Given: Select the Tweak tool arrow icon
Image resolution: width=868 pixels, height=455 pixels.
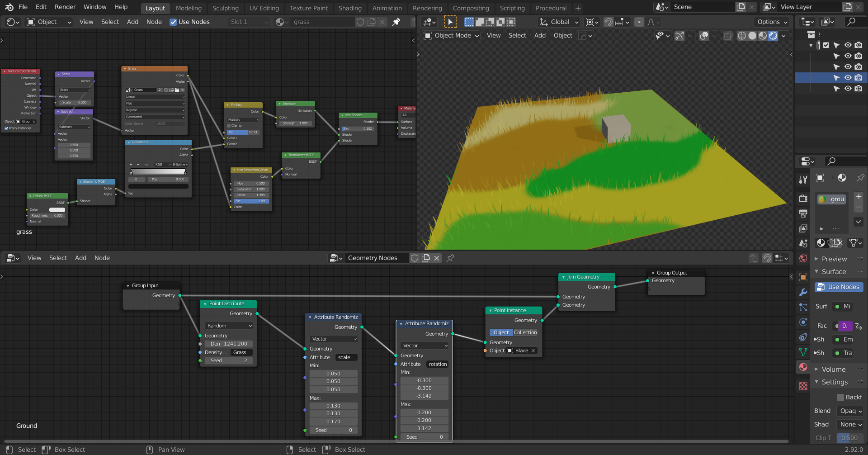Looking at the screenshot, I should point(450,22).
